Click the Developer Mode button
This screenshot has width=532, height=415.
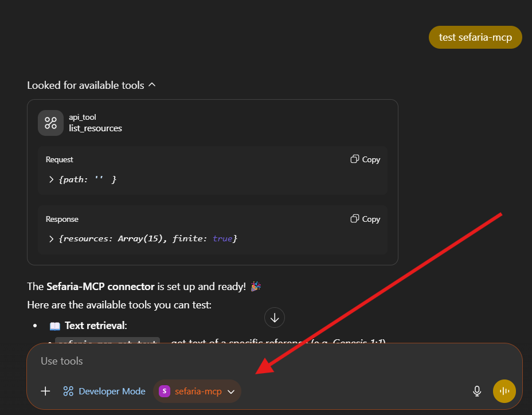(104, 391)
